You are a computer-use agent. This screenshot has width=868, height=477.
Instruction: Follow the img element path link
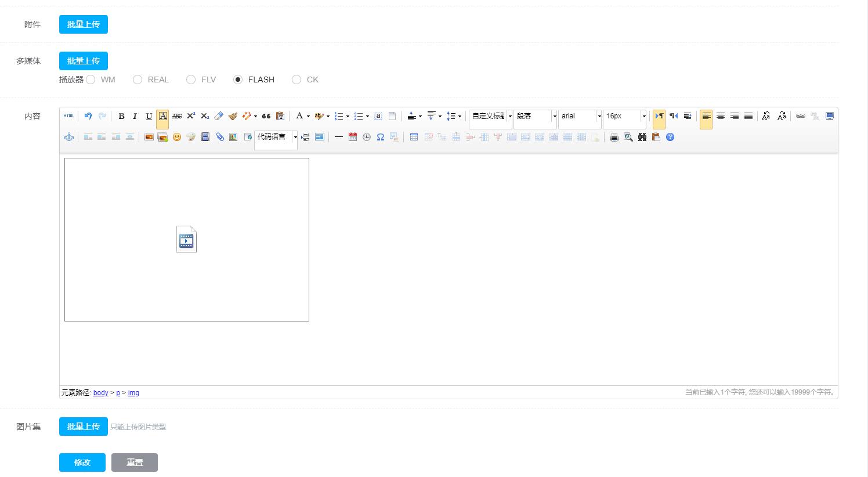tap(133, 393)
